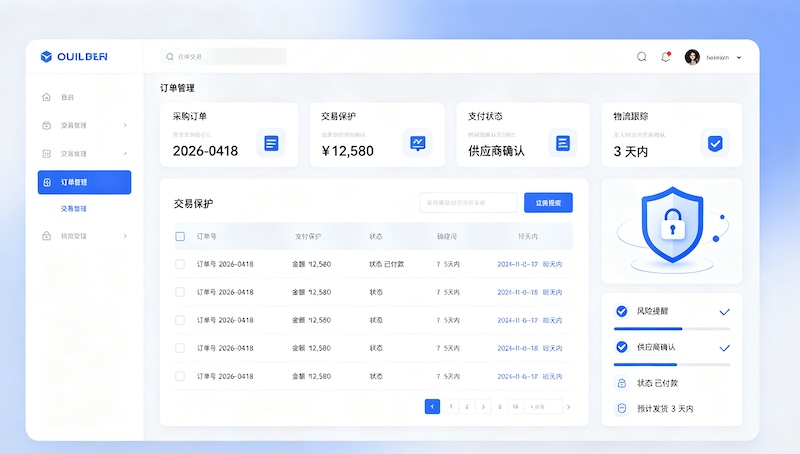Click the filter field in the 交易保护 panel
The height and width of the screenshot is (454, 800).
coord(468,203)
